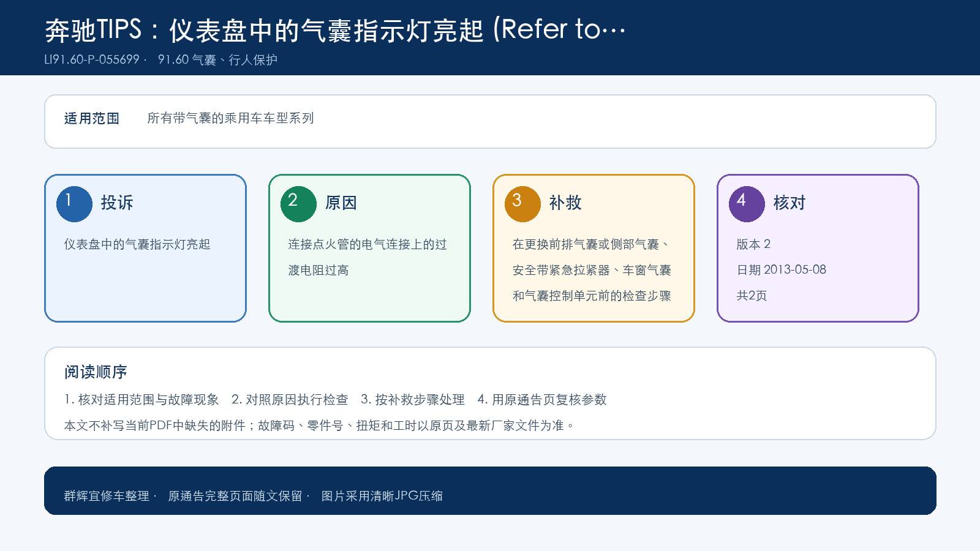The image size is (980, 551).
Task: Click the date 日期 2013-05-08
Action: coord(781,270)
